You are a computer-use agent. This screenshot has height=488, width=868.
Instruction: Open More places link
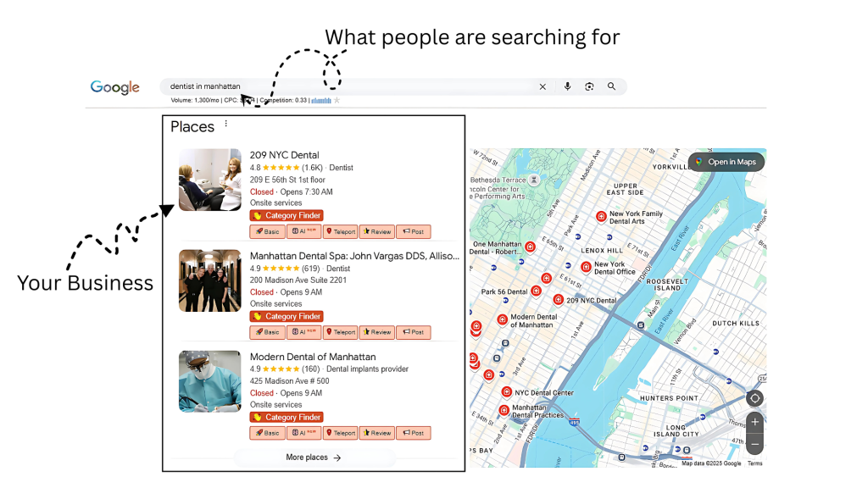click(314, 457)
